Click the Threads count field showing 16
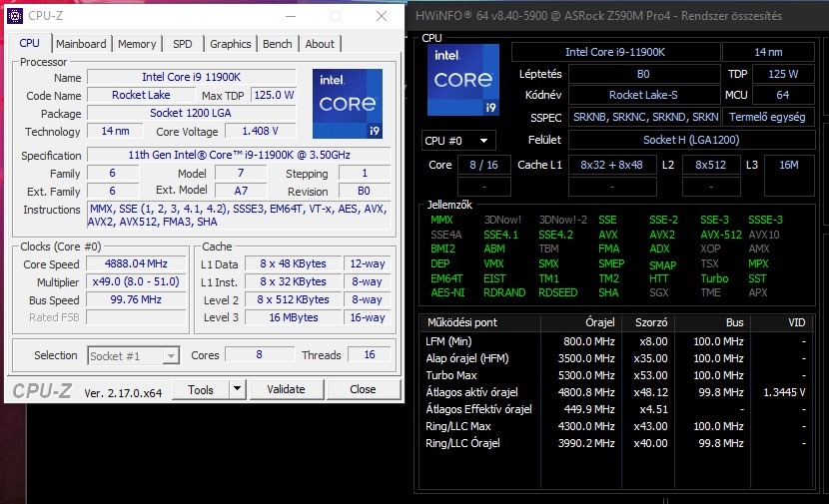 click(370, 354)
